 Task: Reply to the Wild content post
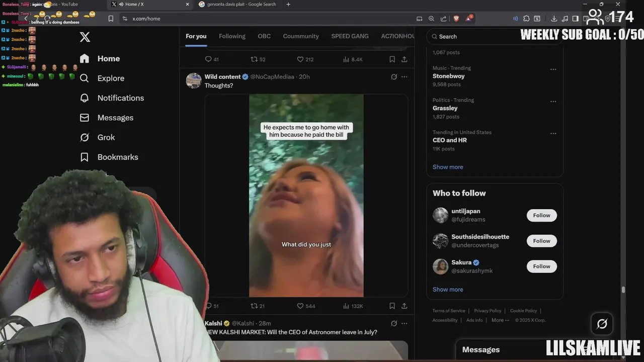[x=212, y=306]
